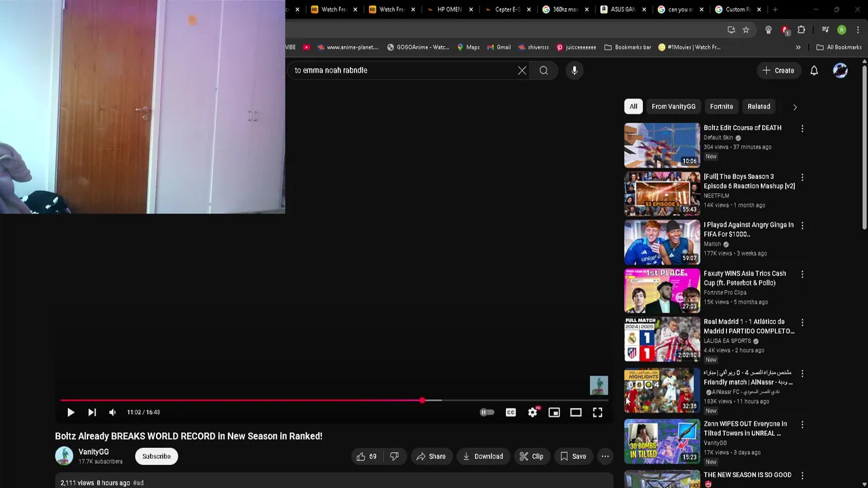
Task: Select the All filter chip
Action: (633, 106)
